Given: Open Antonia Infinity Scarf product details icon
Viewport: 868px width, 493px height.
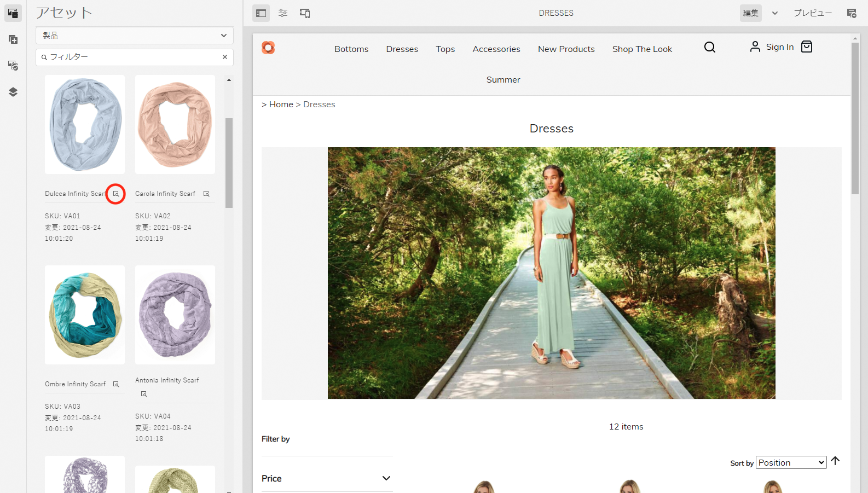Looking at the screenshot, I should pos(144,394).
